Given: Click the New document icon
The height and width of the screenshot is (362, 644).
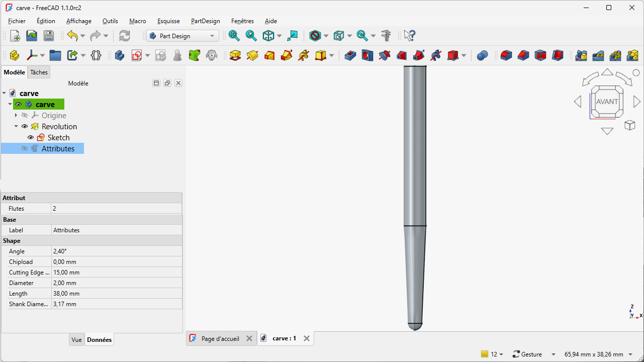Looking at the screenshot, I should 15,36.
